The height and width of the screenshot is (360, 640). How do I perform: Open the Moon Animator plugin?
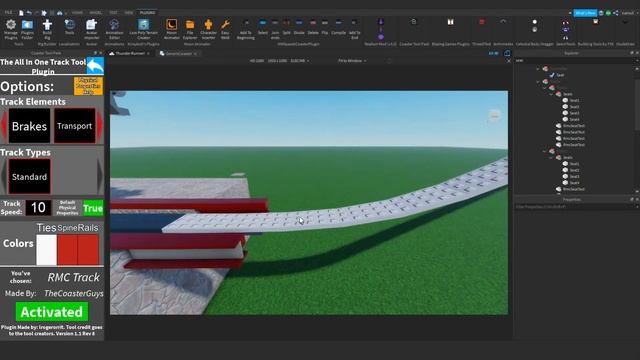[172, 29]
